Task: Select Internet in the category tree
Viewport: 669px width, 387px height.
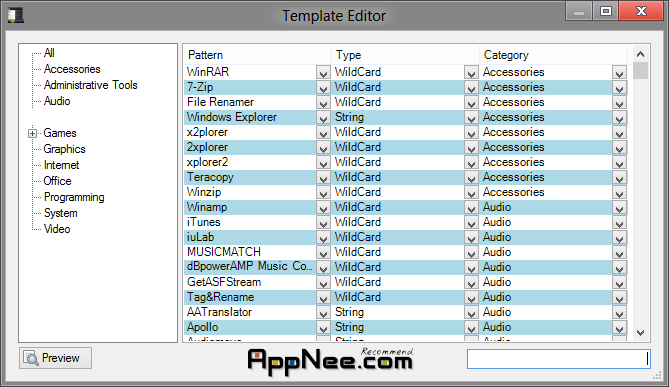Action: 61,165
